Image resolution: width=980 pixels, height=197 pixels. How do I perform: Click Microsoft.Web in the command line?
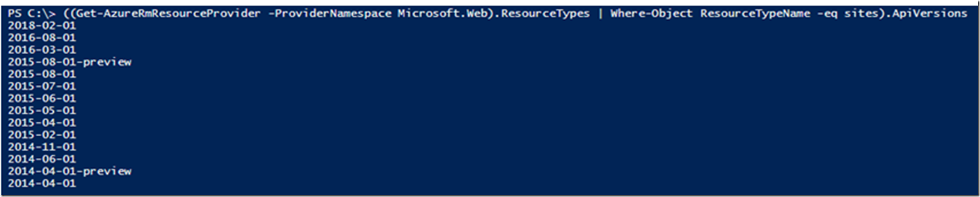click(442, 14)
